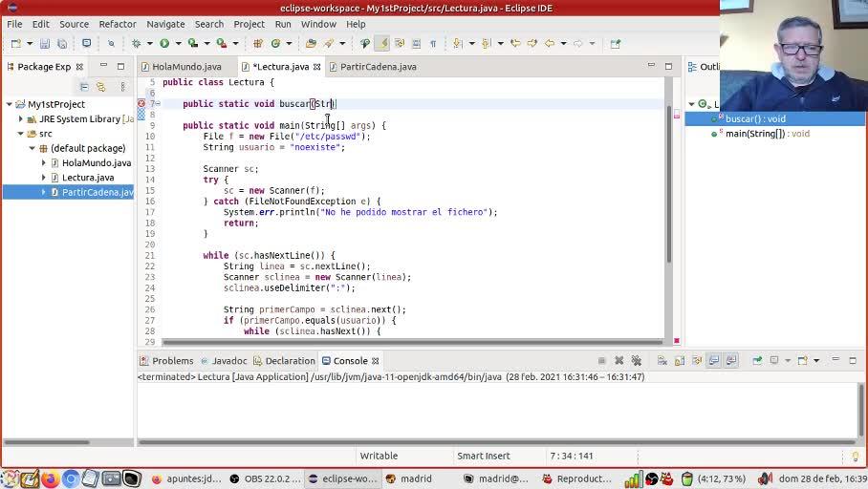Image resolution: width=868 pixels, height=489 pixels.
Task: Toggle Show Whitespace Characters pilcrow button
Action: pyautogui.click(x=432, y=43)
